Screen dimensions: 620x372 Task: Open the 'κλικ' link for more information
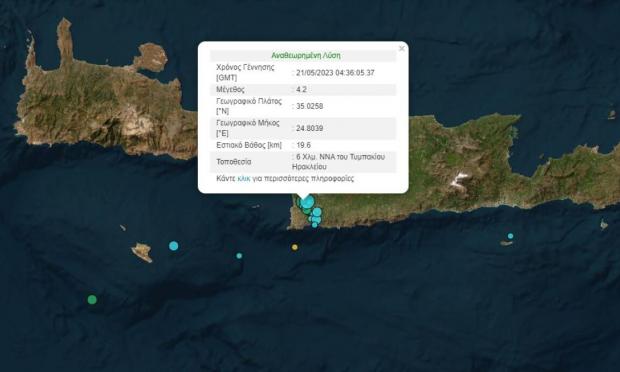[244, 179]
